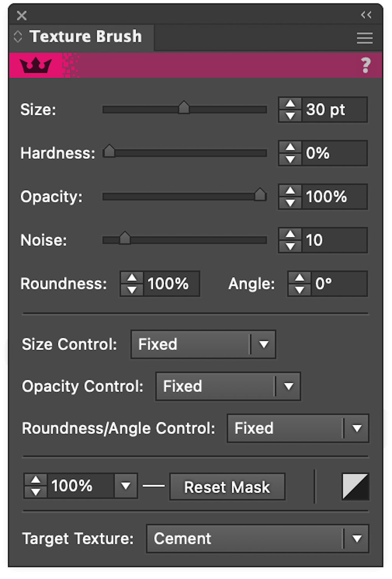The image size is (392, 579).
Task: Open the panel flyout menu icon
Action: tap(364, 38)
